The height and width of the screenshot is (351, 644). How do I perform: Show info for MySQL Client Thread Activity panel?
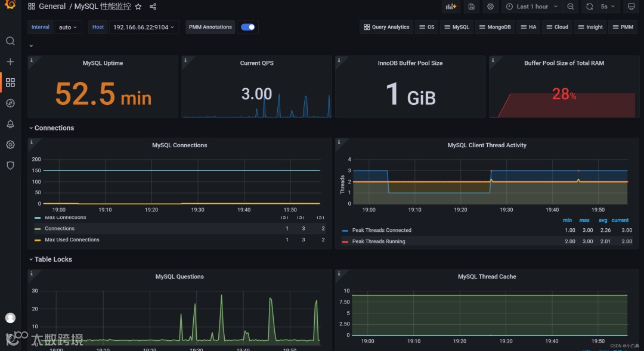click(339, 142)
